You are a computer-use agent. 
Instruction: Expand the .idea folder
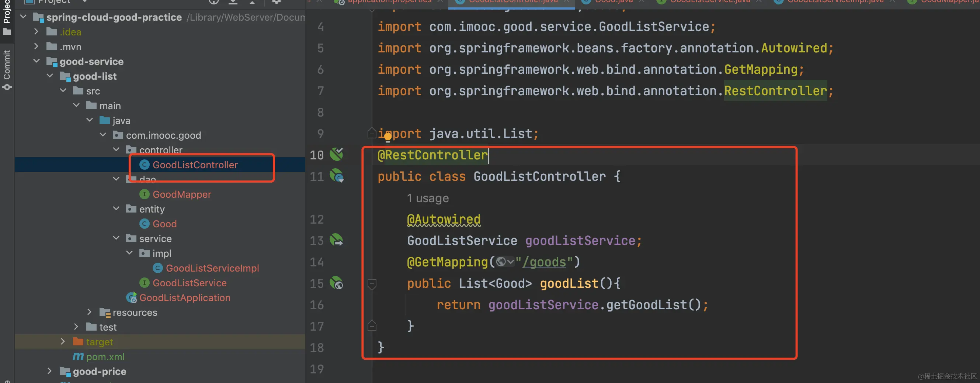click(36, 32)
